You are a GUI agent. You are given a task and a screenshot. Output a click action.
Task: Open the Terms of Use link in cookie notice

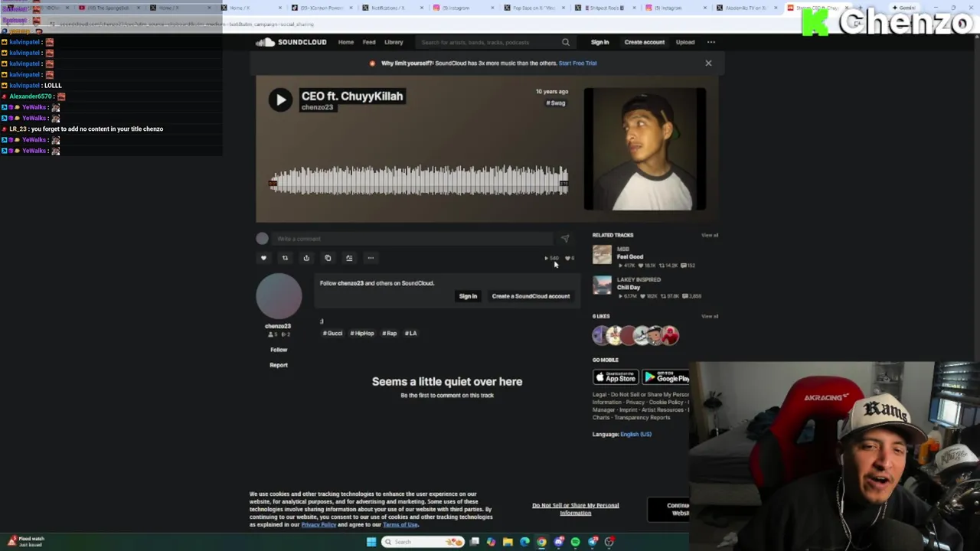pos(400,524)
